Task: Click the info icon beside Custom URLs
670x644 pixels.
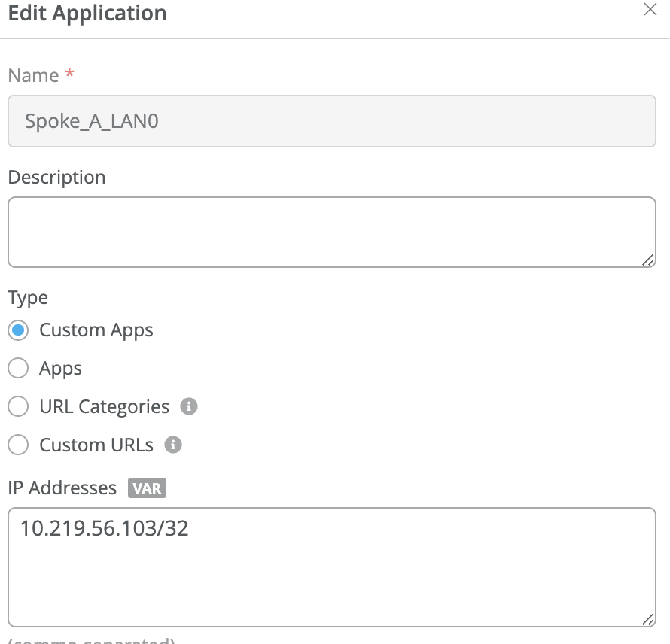Action: [173, 445]
